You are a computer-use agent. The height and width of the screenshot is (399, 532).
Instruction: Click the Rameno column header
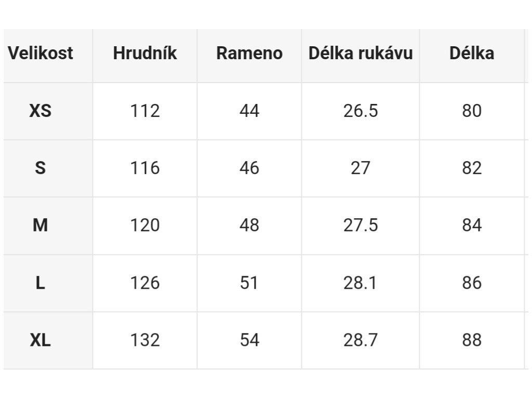tap(249, 54)
